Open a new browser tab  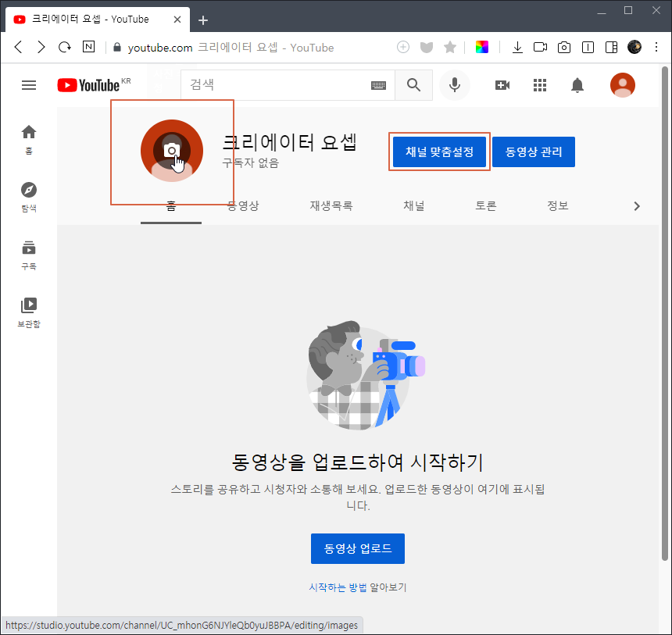point(203,20)
